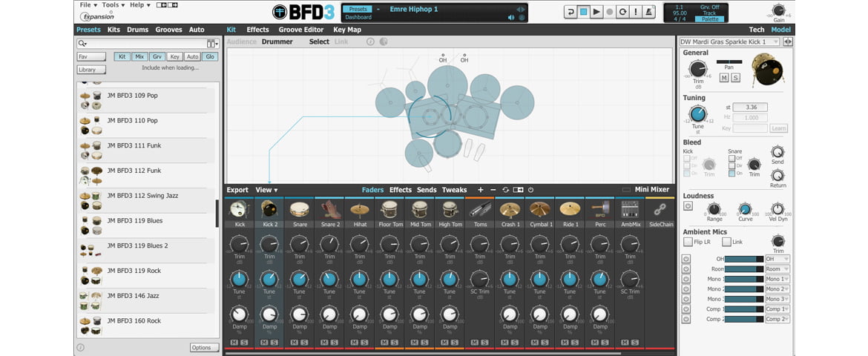Open the Help menu
The image size is (868, 356).
pos(139,5)
